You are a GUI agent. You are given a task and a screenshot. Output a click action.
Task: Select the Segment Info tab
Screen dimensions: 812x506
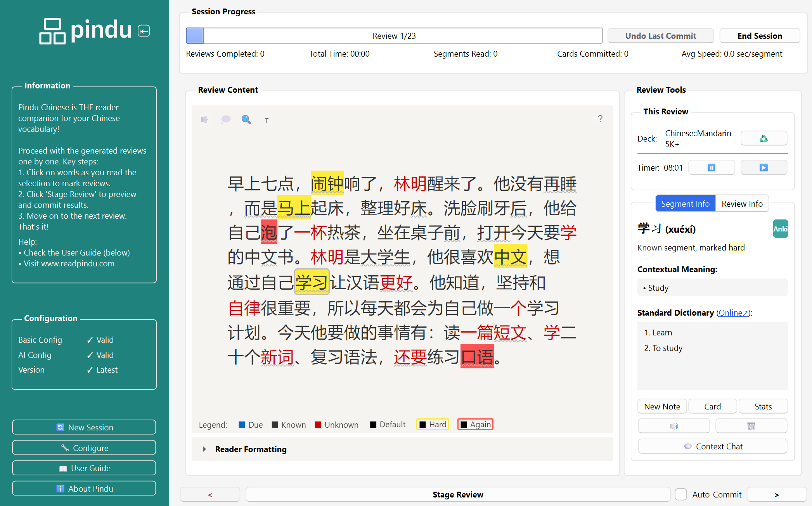(685, 203)
